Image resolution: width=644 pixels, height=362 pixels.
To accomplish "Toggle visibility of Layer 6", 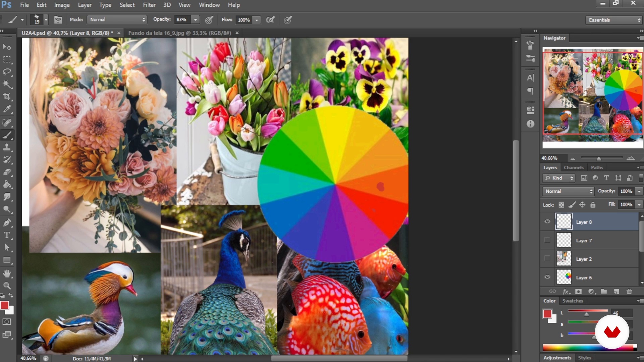I will coord(547,277).
